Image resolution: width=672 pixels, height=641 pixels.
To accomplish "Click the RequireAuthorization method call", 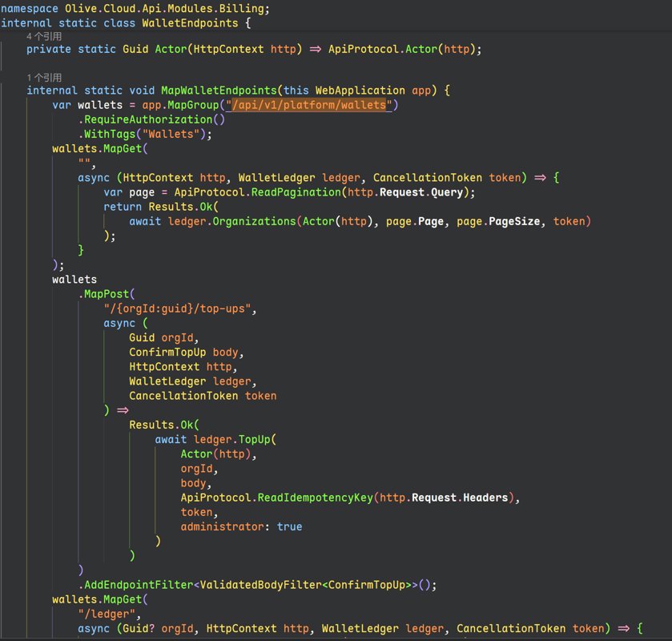I will pyautogui.click(x=148, y=119).
